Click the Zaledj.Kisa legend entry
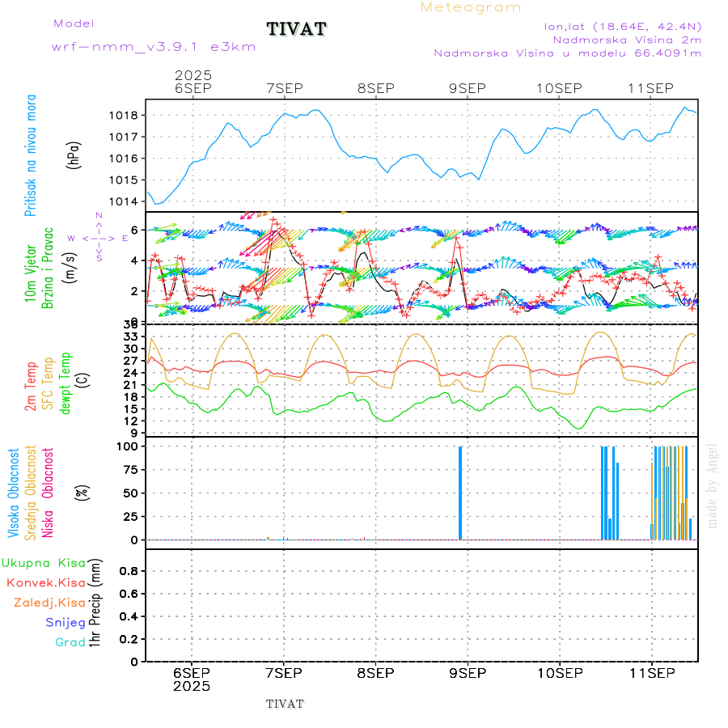728x728 pixels. pos(49,603)
